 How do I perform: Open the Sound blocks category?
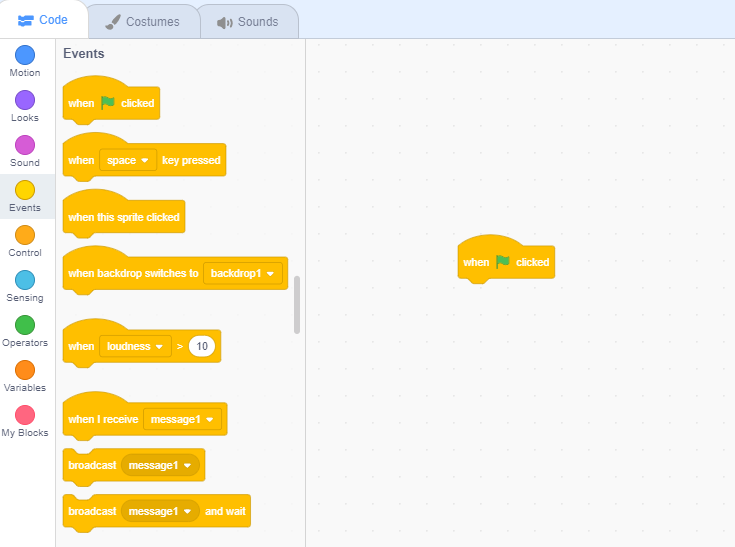click(25, 145)
